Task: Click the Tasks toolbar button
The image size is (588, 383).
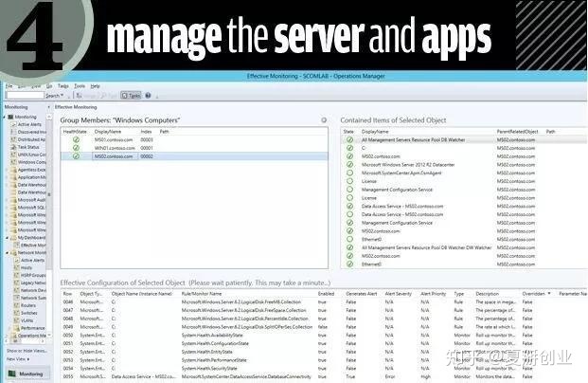Action: (132, 96)
